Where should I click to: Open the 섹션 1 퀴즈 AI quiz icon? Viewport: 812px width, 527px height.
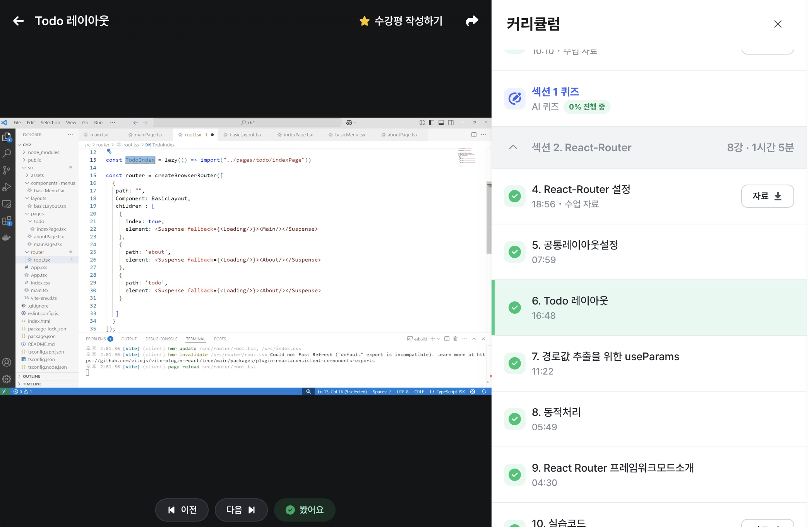[x=514, y=99]
